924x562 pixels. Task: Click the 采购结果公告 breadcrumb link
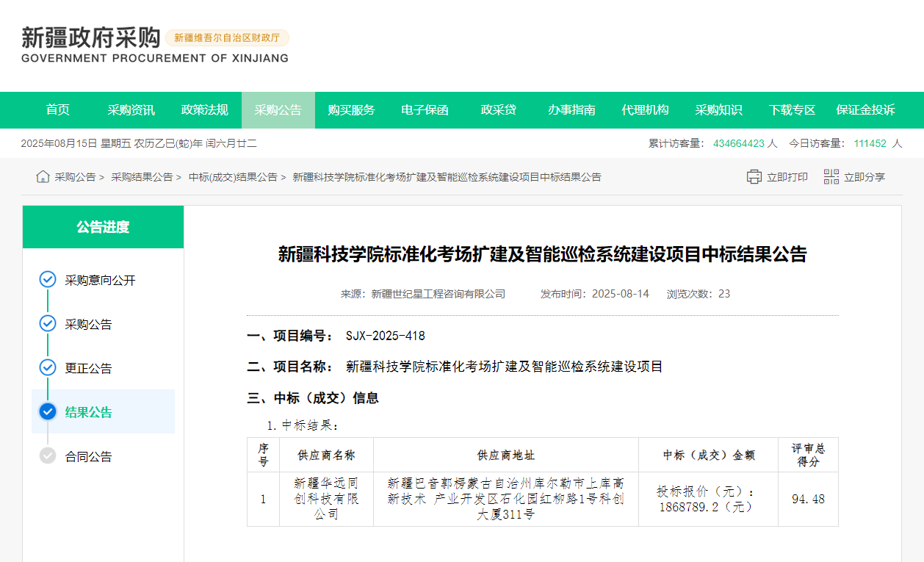pos(142,177)
